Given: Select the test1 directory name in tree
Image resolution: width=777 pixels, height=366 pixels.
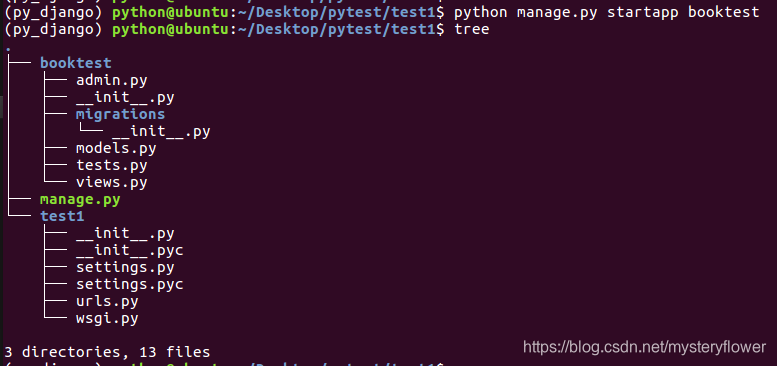Looking at the screenshot, I should tap(62, 216).
